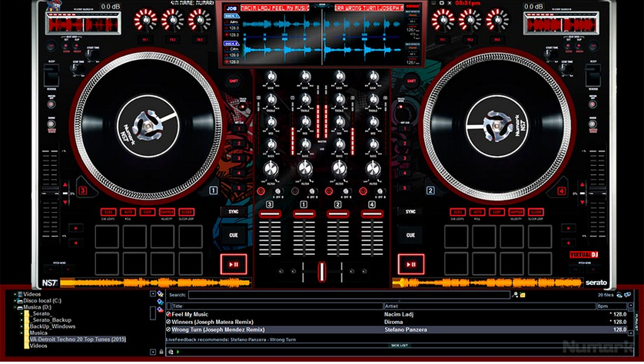This screenshot has width=644, height=364.
Task: Click left pitch fader up arrow
Action: [65, 184]
